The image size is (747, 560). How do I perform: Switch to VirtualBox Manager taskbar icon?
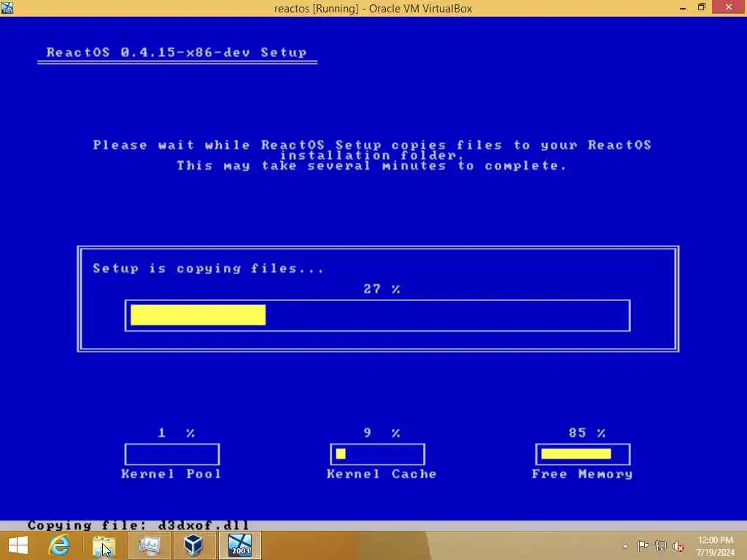pos(193,545)
